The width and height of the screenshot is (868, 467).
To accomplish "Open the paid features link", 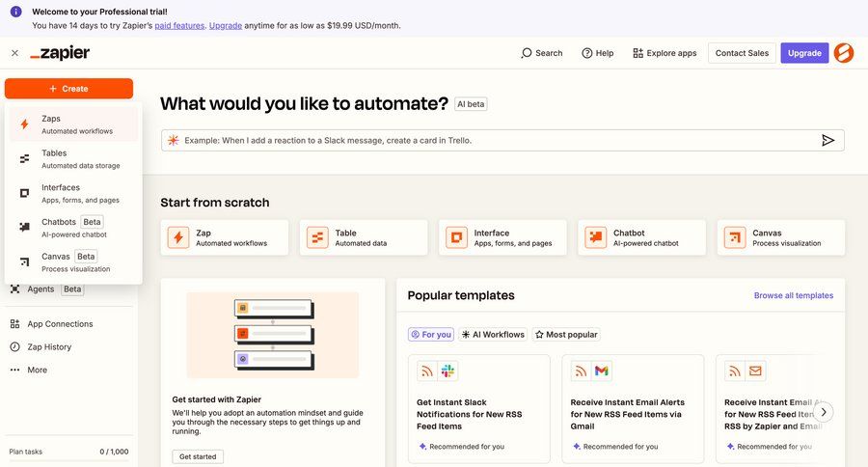I will click(179, 25).
